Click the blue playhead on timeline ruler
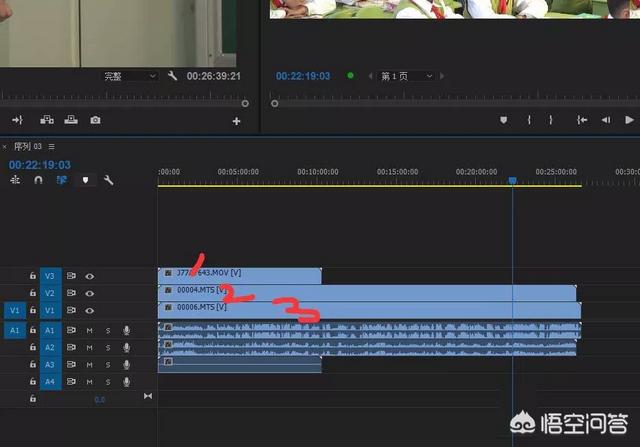 point(512,180)
